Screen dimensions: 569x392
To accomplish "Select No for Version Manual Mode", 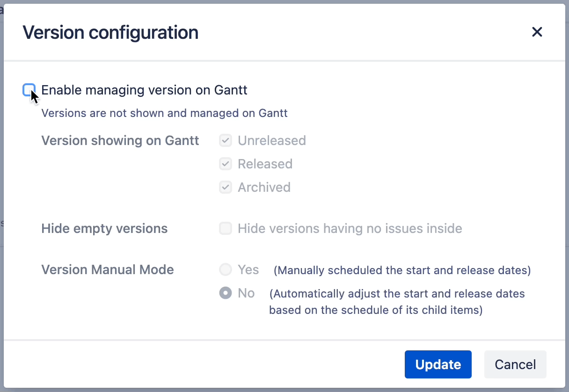I will (x=226, y=293).
